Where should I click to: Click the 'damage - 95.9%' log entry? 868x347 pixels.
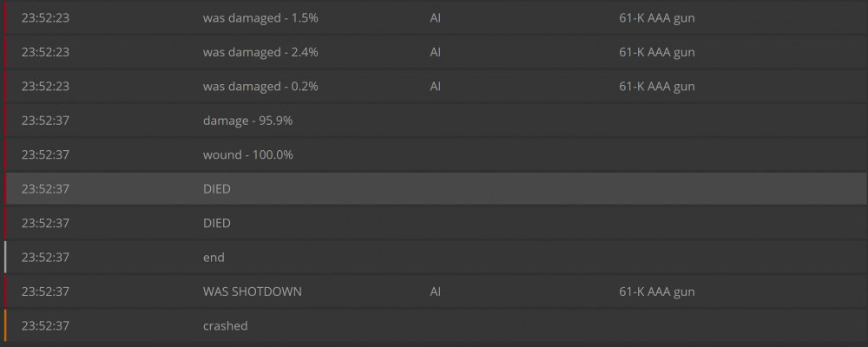coord(247,121)
